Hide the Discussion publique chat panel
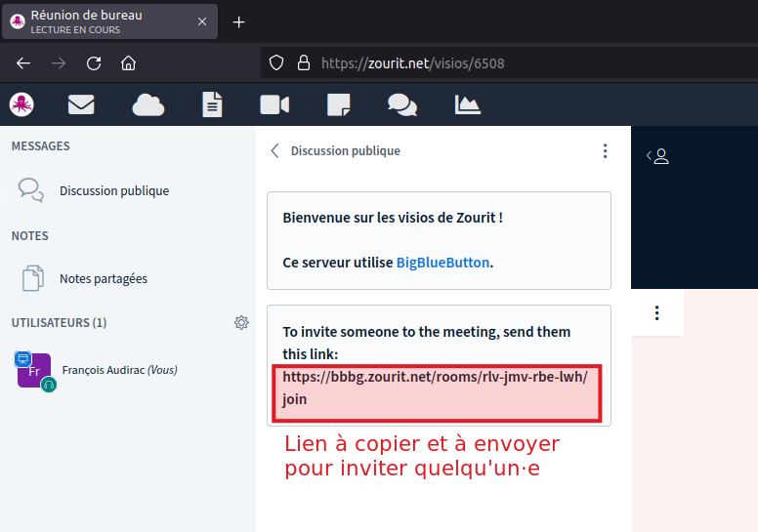 (x=275, y=151)
